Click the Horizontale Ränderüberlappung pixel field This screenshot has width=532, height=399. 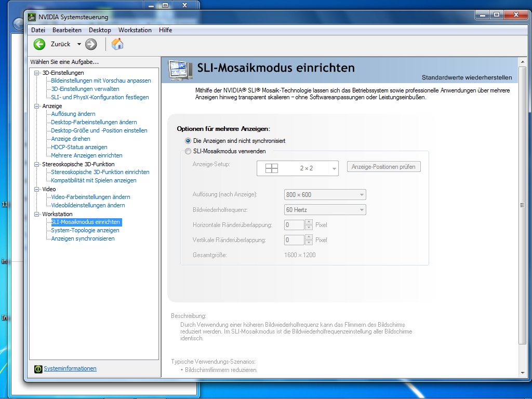294,225
